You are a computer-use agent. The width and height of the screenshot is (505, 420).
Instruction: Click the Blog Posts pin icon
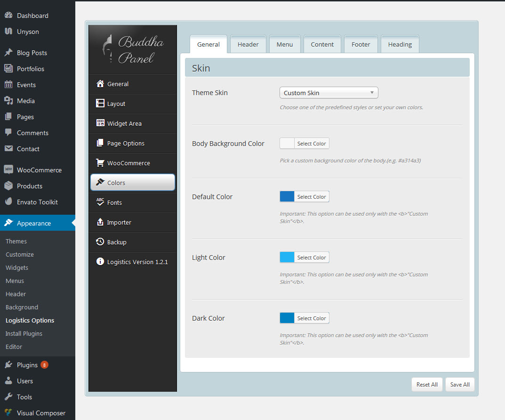point(8,52)
